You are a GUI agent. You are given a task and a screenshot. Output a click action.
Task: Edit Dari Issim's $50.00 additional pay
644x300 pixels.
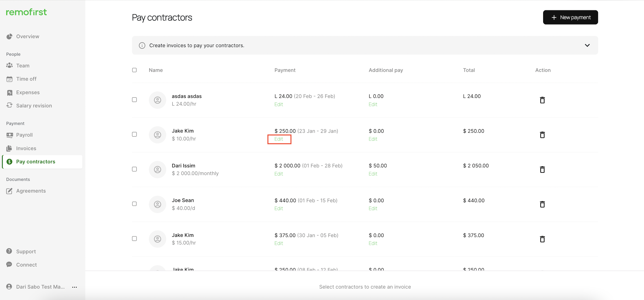tap(373, 174)
